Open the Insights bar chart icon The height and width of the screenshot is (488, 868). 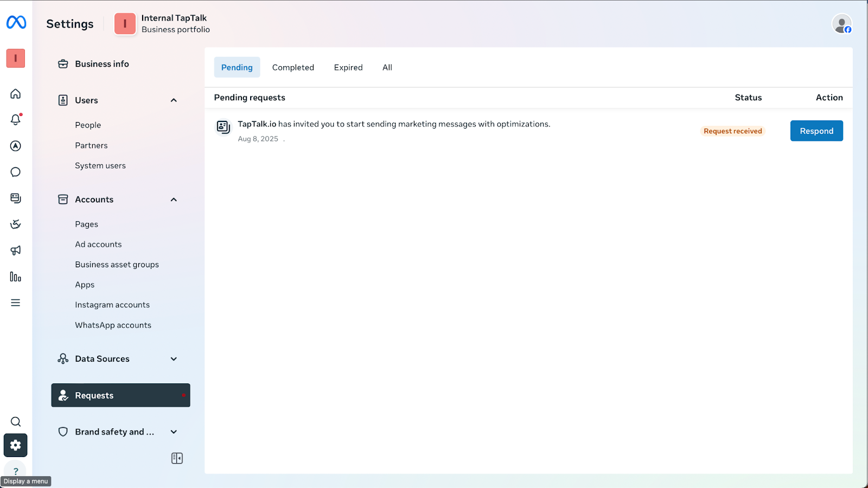16,277
